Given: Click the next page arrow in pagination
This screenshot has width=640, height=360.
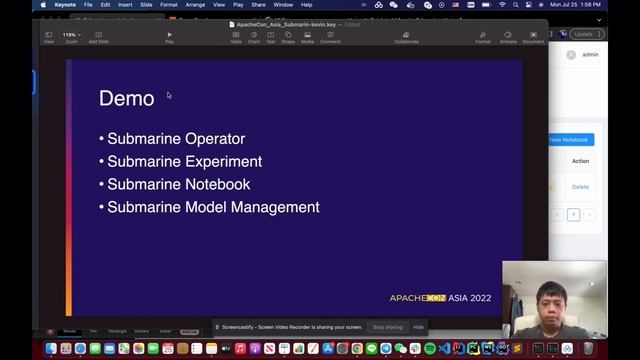Looking at the screenshot, I should (589, 215).
